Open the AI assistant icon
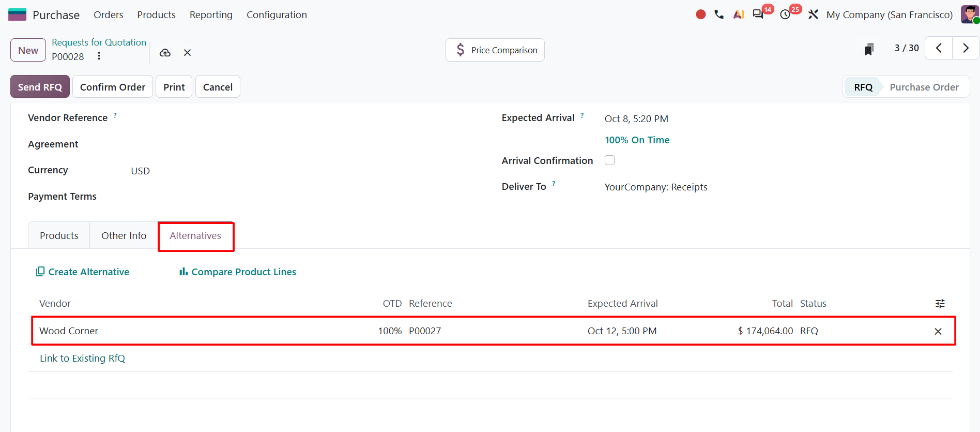980x432 pixels. click(739, 14)
